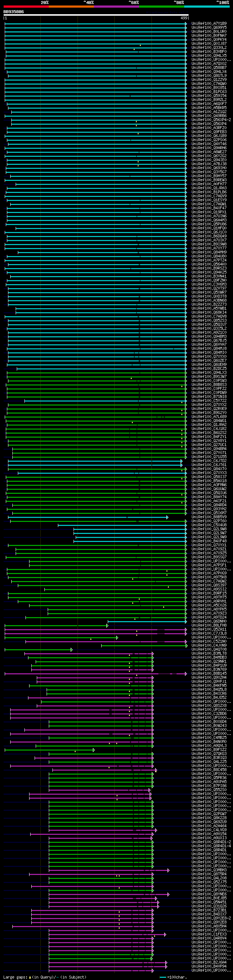Select the UniRef100_Q94LX5 label
The image size is (233, 980).
209,55
